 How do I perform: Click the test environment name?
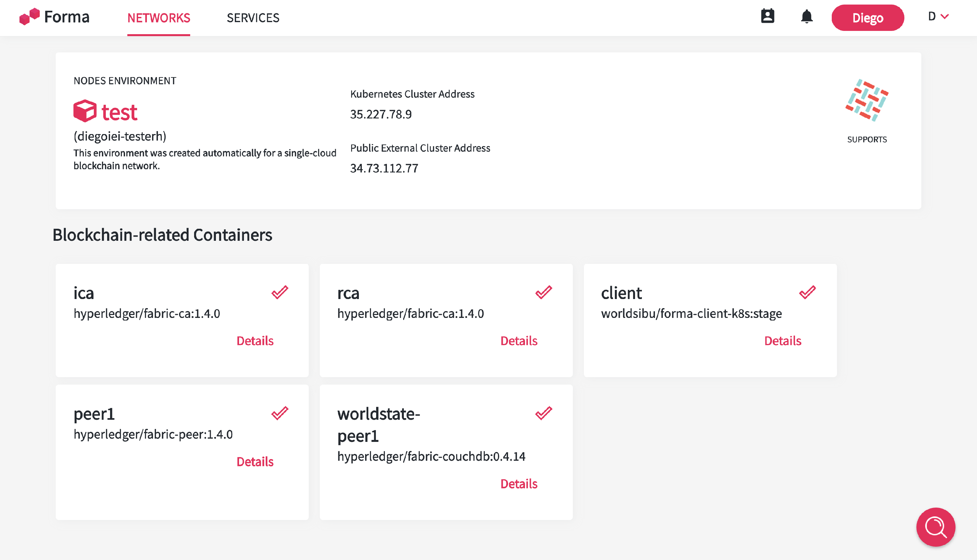119,113
